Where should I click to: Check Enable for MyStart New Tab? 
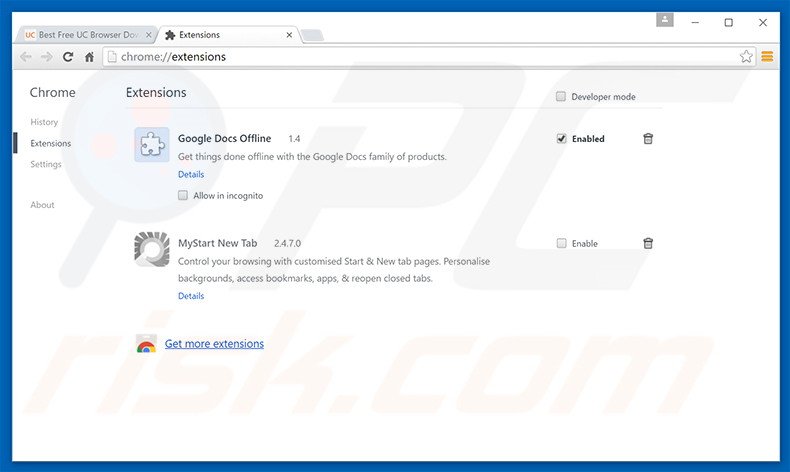(x=561, y=243)
